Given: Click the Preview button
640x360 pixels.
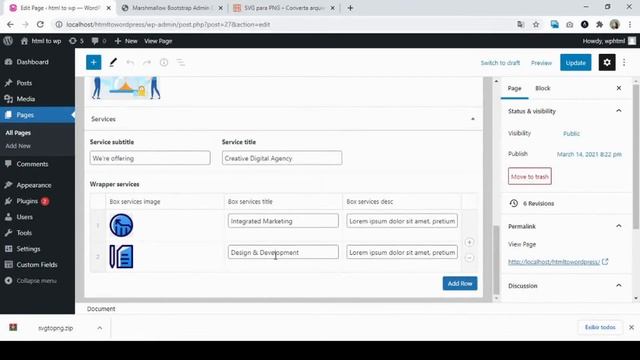Looking at the screenshot, I should click(541, 63).
